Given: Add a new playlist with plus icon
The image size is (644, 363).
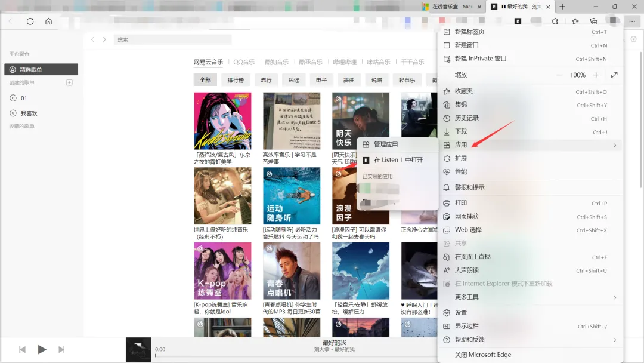Looking at the screenshot, I should click(69, 82).
